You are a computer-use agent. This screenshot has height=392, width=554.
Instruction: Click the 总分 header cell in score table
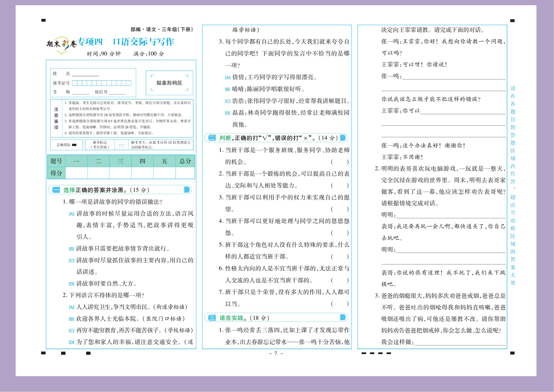click(185, 161)
